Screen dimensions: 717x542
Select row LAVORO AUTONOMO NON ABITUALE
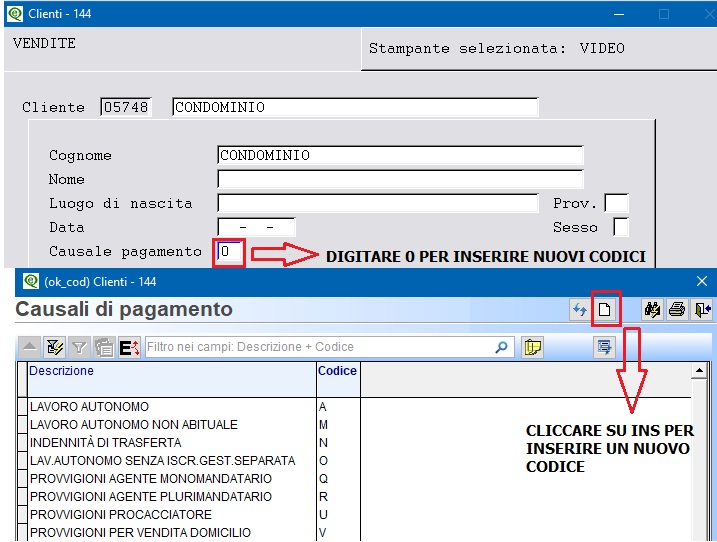(172, 424)
